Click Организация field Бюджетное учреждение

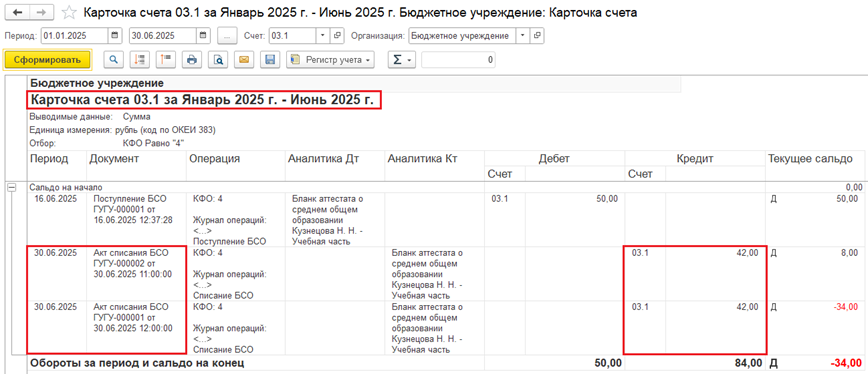click(461, 36)
